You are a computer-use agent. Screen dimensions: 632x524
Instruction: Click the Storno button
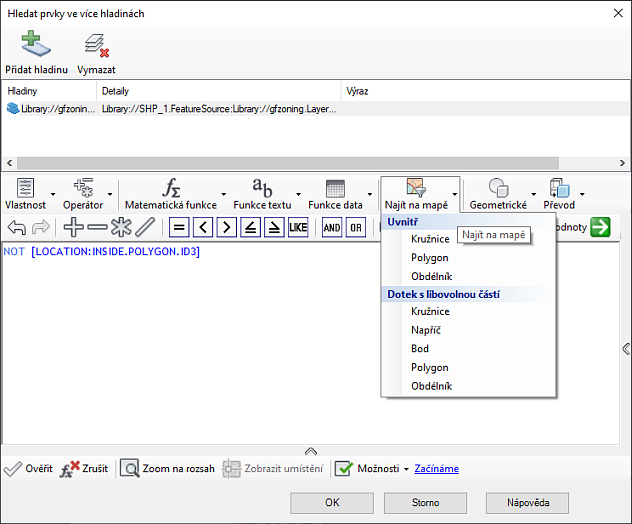tap(425, 503)
